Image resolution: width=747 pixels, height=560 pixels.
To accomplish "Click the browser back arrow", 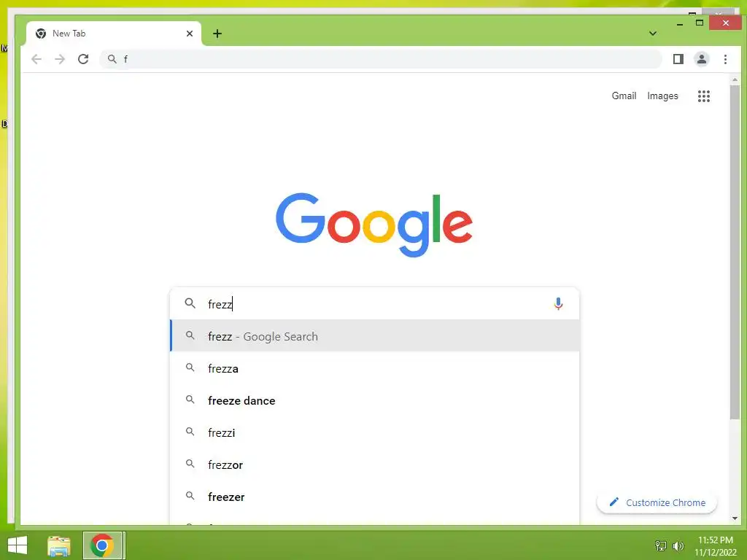I will pos(36,59).
